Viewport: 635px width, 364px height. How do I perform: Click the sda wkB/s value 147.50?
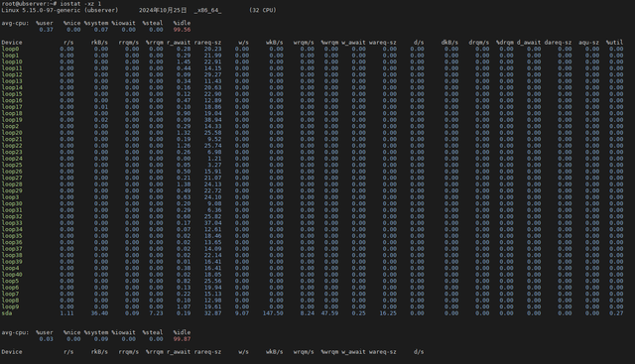pyautogui.click(x=273, y=313)
